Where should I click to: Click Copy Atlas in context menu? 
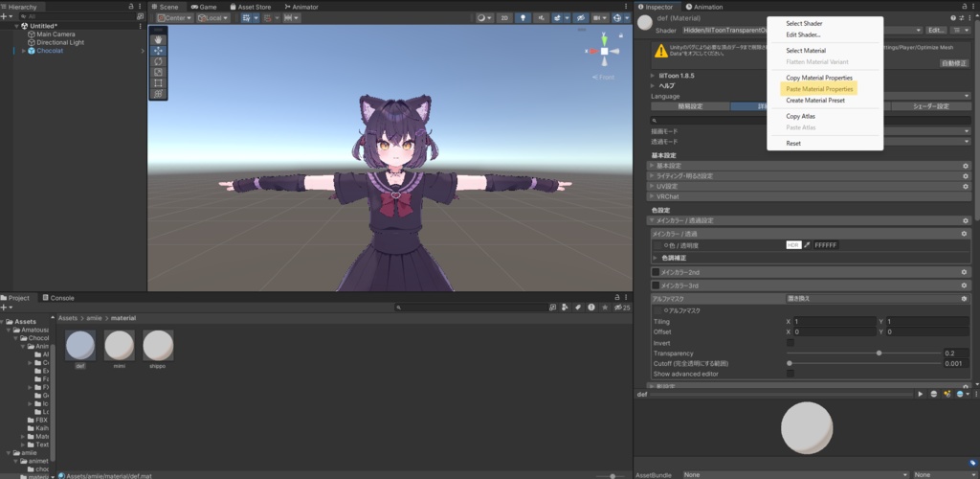pyautogui.click(x=800, y=116)
